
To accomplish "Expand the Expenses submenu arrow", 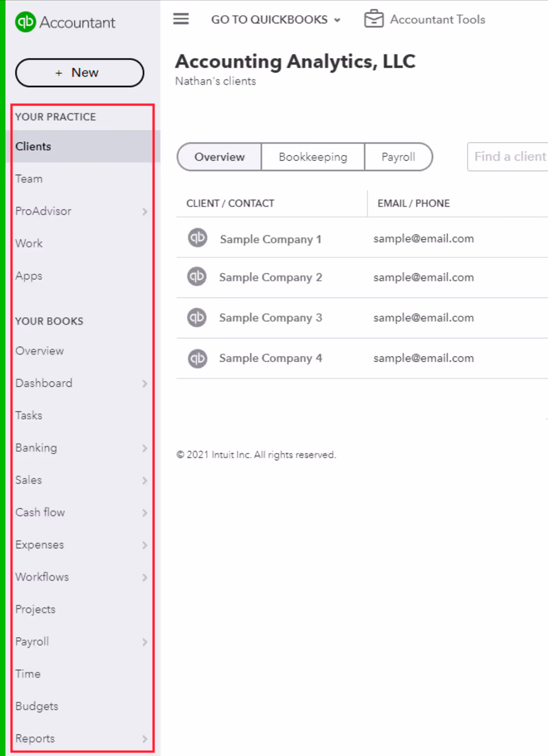I will click(x=145, y=545).
